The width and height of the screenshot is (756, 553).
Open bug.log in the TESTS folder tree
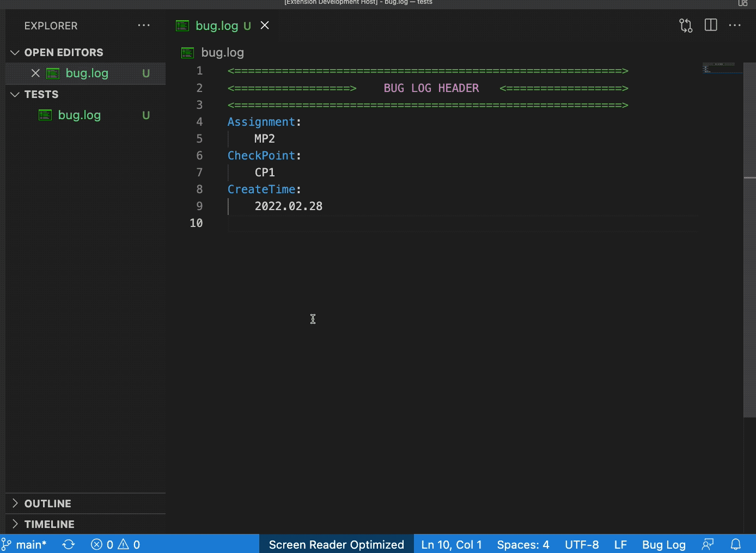[x=80, y=115]
